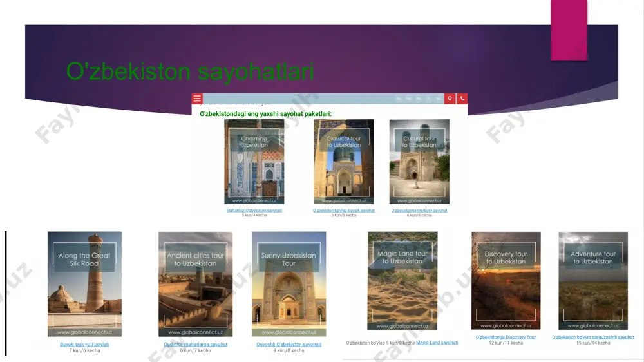
Task: Click the red phone call icon
Action: tap(462, 99)
